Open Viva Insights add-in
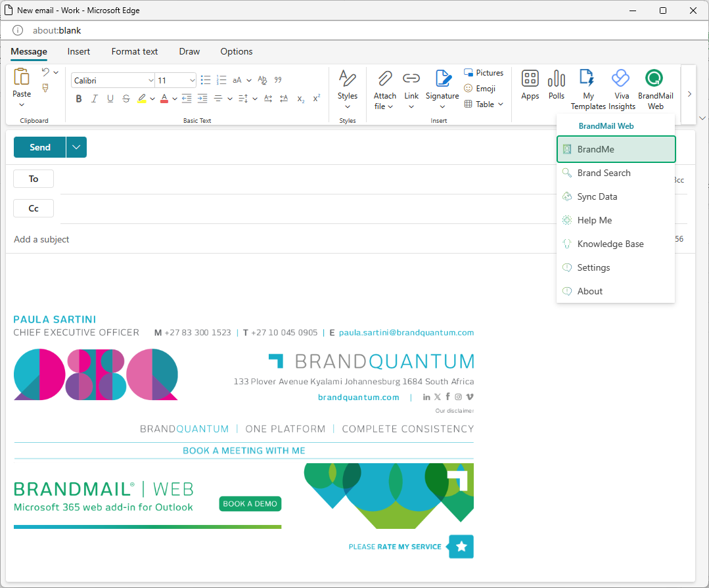709x588 pixels. [x=622, y=89]
